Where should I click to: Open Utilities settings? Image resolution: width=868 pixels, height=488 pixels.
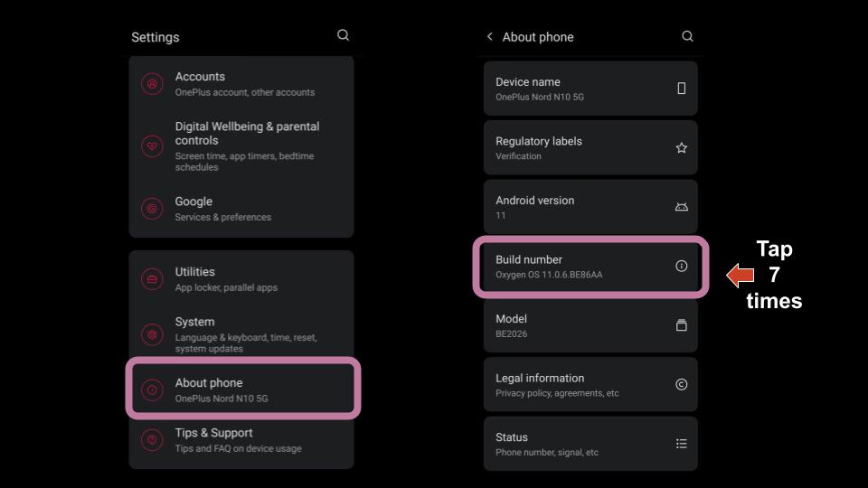click(x=241, y=279)
